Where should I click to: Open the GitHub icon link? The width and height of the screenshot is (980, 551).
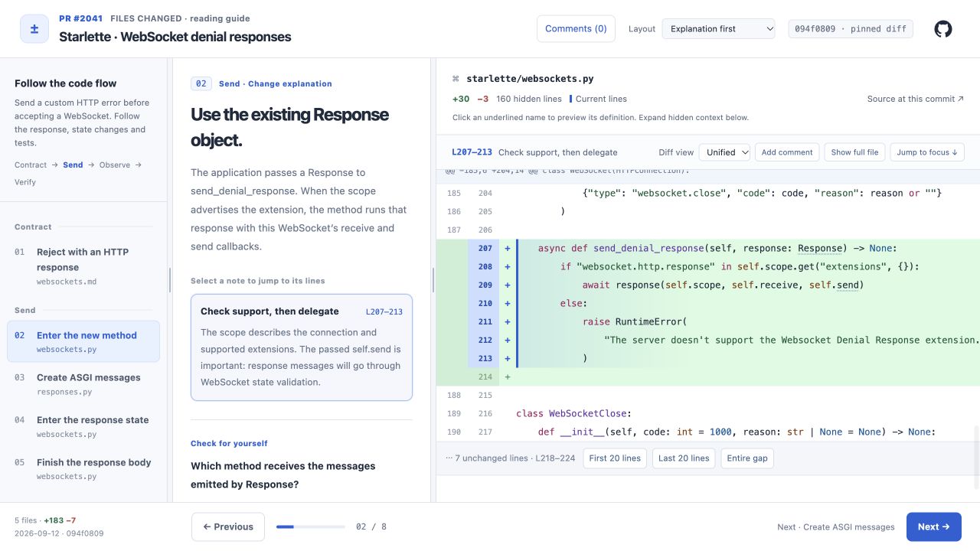943,29
